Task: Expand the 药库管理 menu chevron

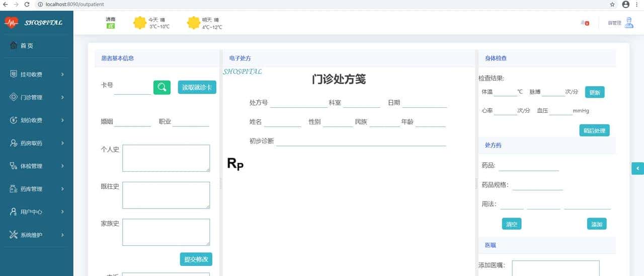Action: click(62, 189)
